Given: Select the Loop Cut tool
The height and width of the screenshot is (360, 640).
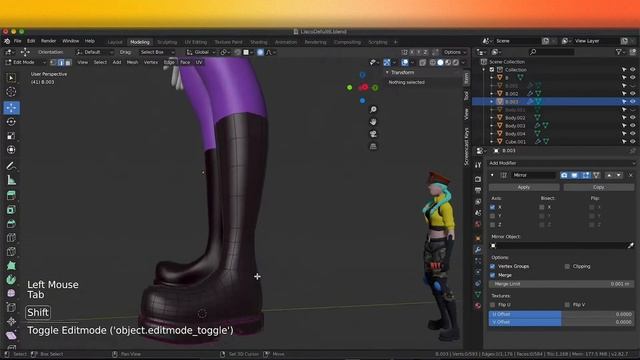Looking at the screenshot, I should [11, 238].
